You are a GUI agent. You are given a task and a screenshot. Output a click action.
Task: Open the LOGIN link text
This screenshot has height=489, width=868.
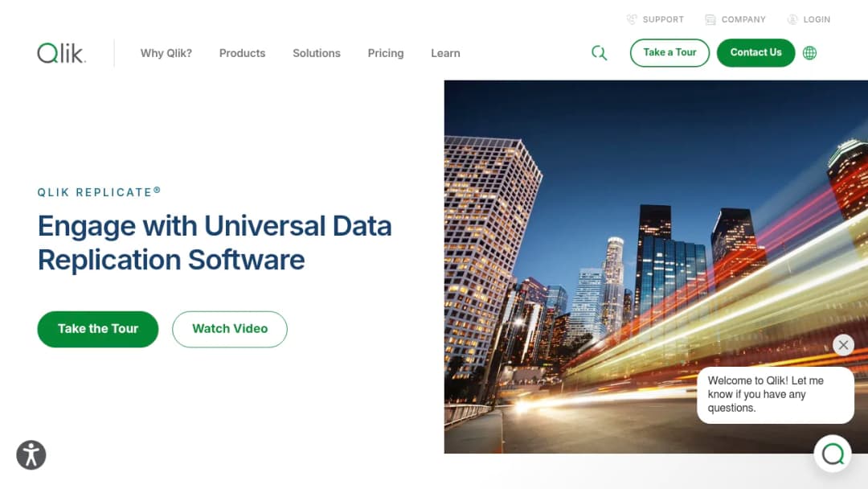(817, 19)
